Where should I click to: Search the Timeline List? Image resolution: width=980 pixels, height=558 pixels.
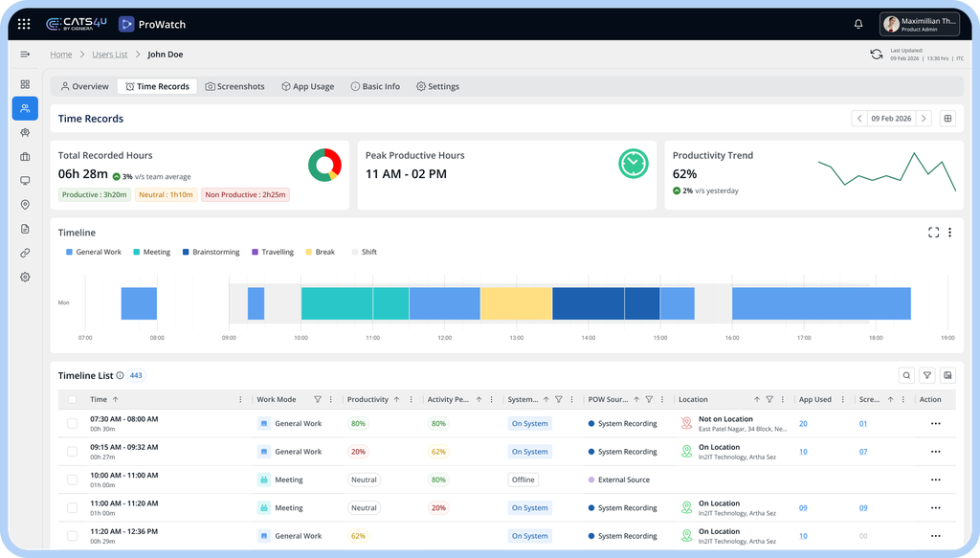click(x=906, y=375)
